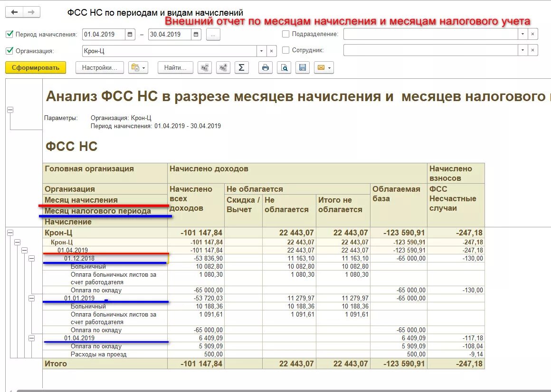This screenshot has width=551, height=392.
Task: Click Итого не облагается column header
Action: [343, 210]
